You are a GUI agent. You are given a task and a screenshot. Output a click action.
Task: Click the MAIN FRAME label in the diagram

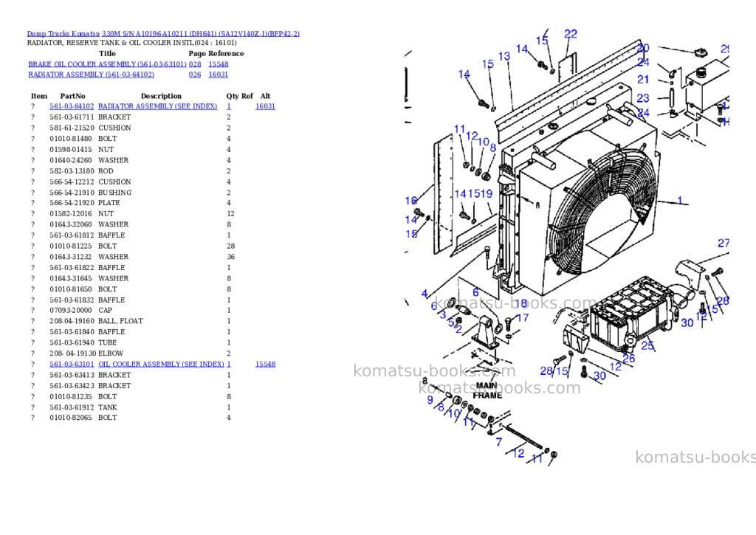click(487, 391)
